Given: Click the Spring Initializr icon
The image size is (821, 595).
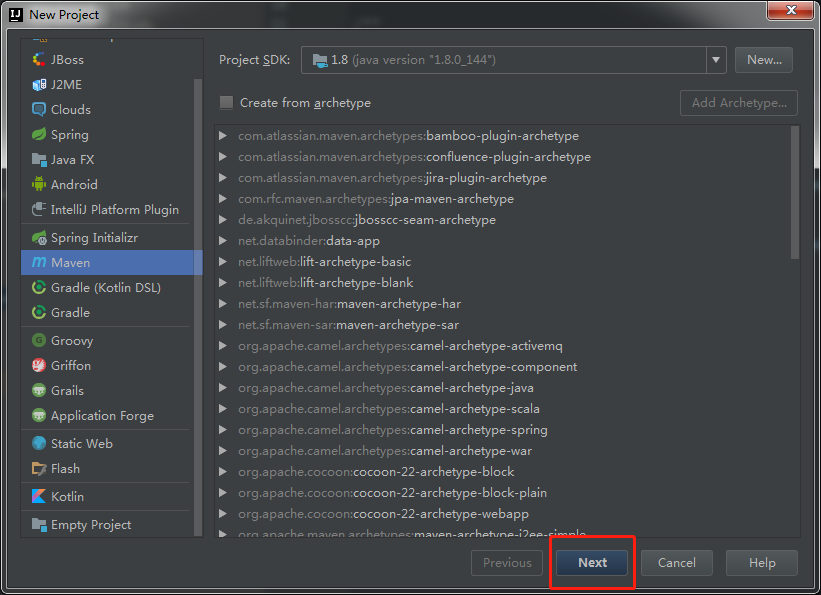Looking at the screenshot, I should 39,238.
